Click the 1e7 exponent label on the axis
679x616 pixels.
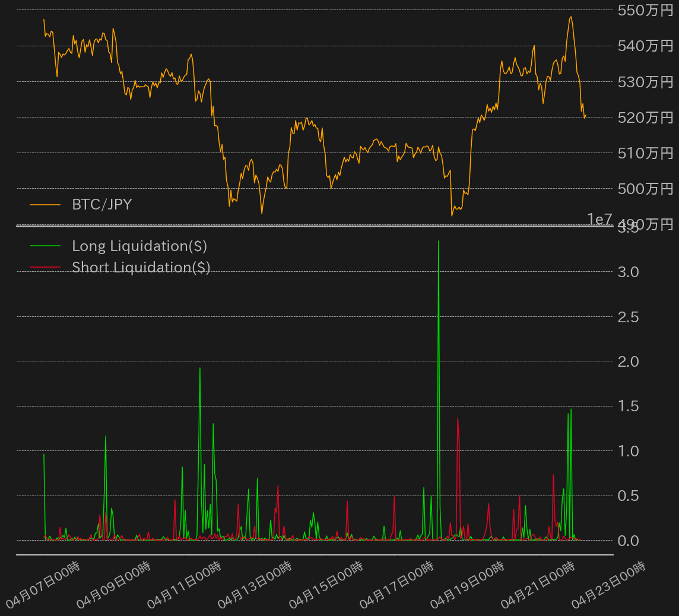pyautogui.click(x=600, y=219)
